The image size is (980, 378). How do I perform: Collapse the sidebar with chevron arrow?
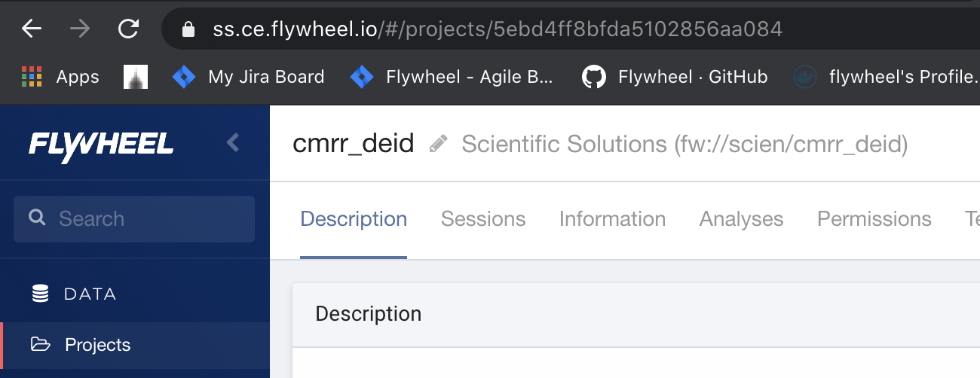[x=233, y=142]
